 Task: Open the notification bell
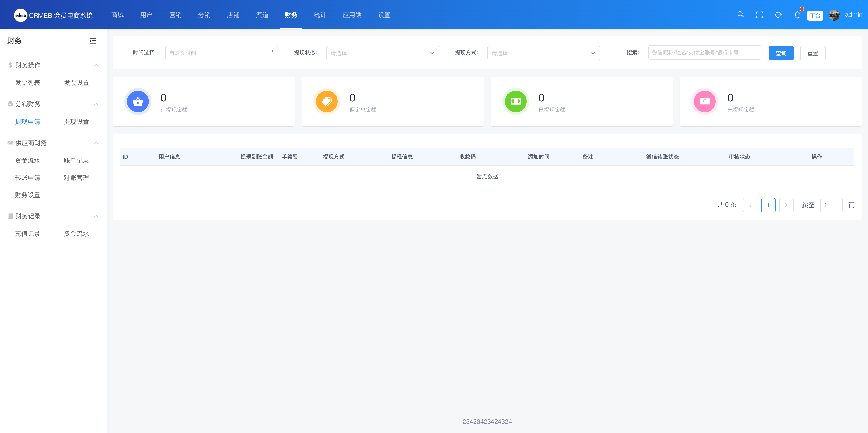pyautogui.click(x=797, y=15)
